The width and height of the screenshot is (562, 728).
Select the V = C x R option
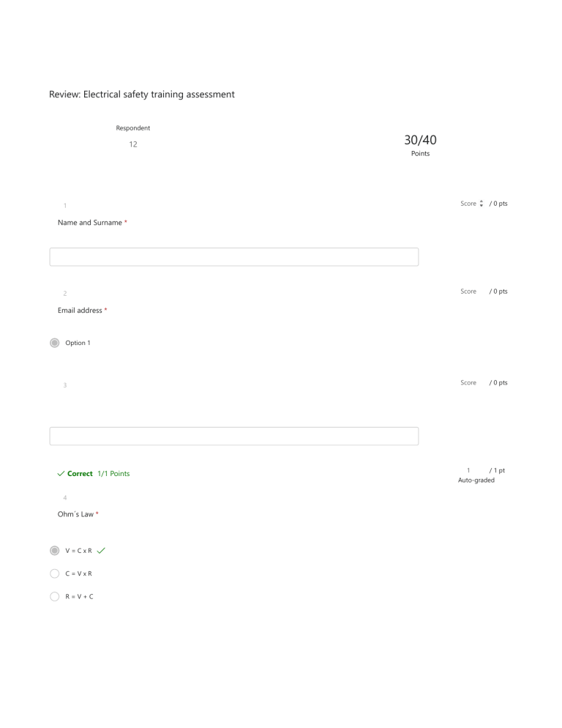[x=55, y=551]
